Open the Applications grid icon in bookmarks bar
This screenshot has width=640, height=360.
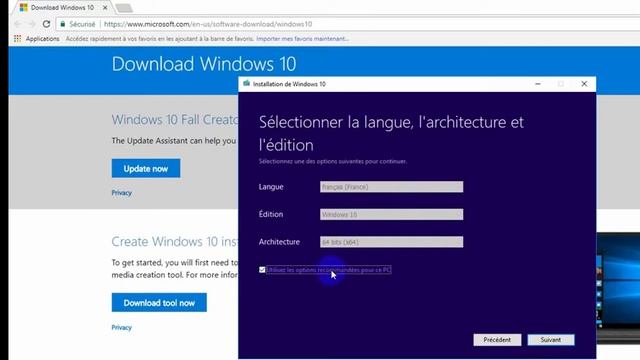click(17, 39)
